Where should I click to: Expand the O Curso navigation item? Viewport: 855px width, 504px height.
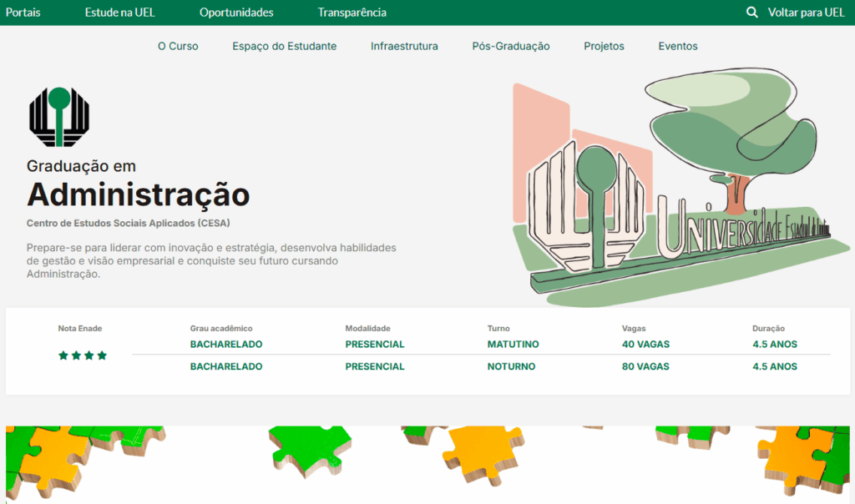point(178,46)
